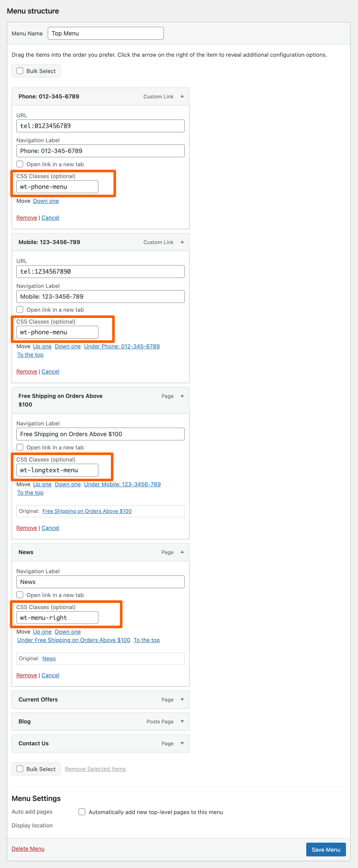The height and width of the screenshot is (868, 358).
Task: Cancel changes on the News item
Action: (x=50, y=675)
